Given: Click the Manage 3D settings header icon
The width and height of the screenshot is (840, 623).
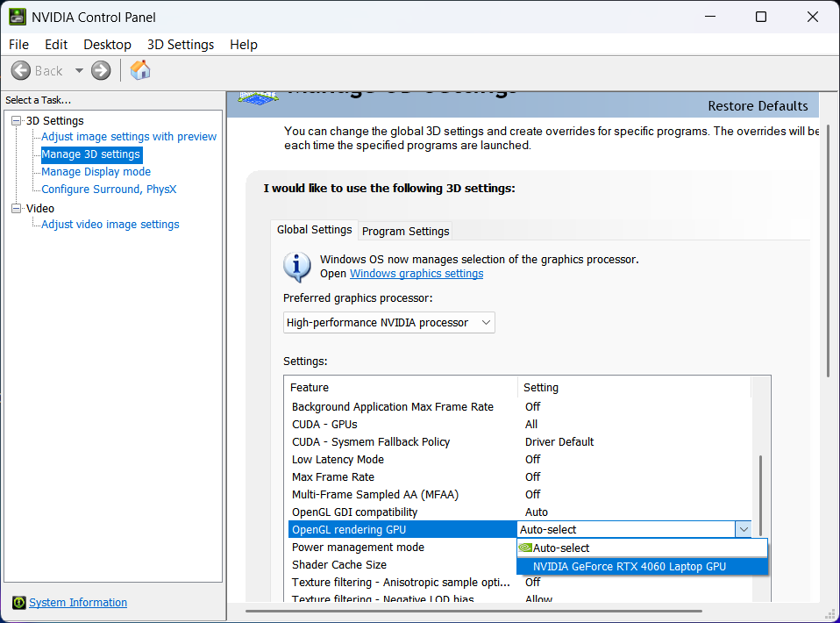Looking at the screenshot, I should pyautogui.click(x=257, y=97).
